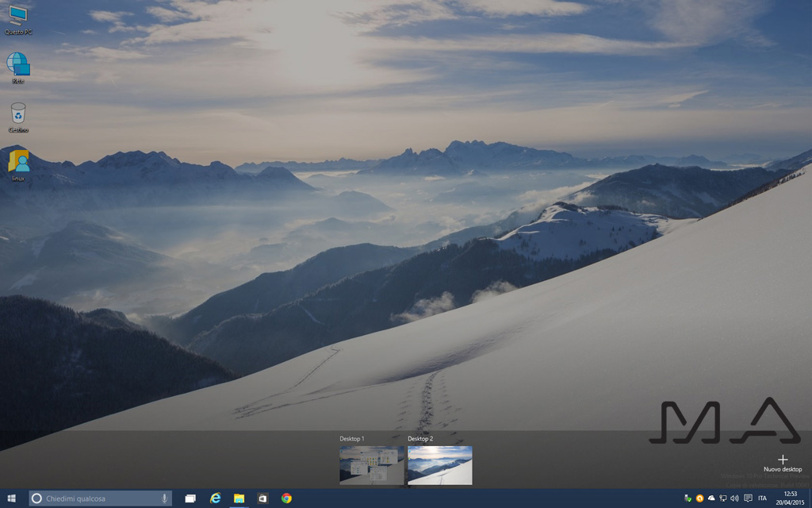Open the Windows Store taskbar icon

(x=262, y=498)
